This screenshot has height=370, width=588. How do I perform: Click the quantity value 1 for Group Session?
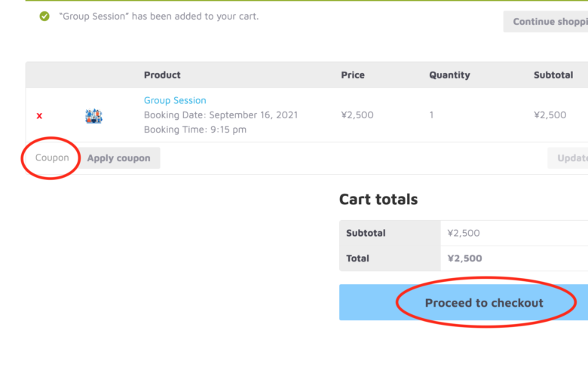[432, 115]
